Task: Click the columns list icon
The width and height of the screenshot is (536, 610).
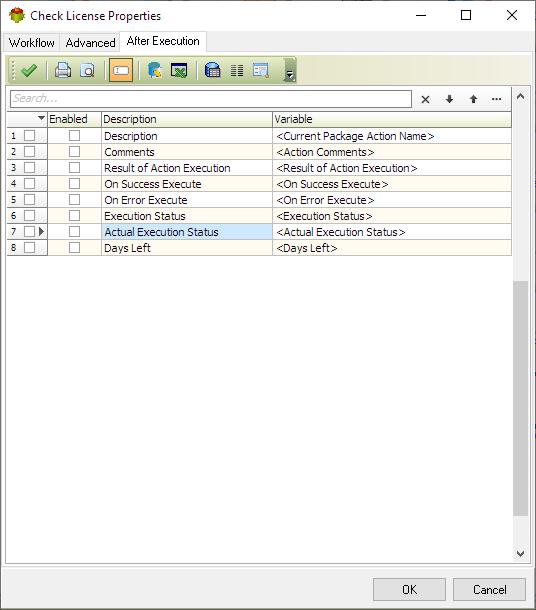Action: tap(237, 70)
